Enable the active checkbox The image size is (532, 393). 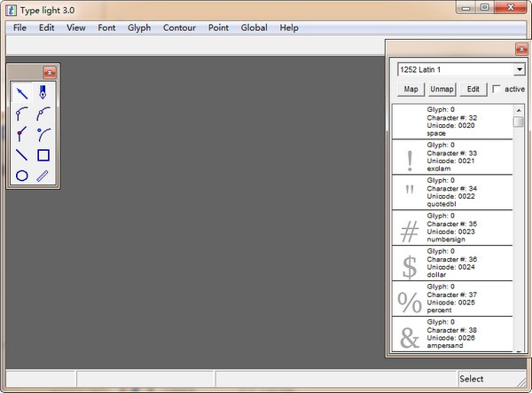(496, 90)
